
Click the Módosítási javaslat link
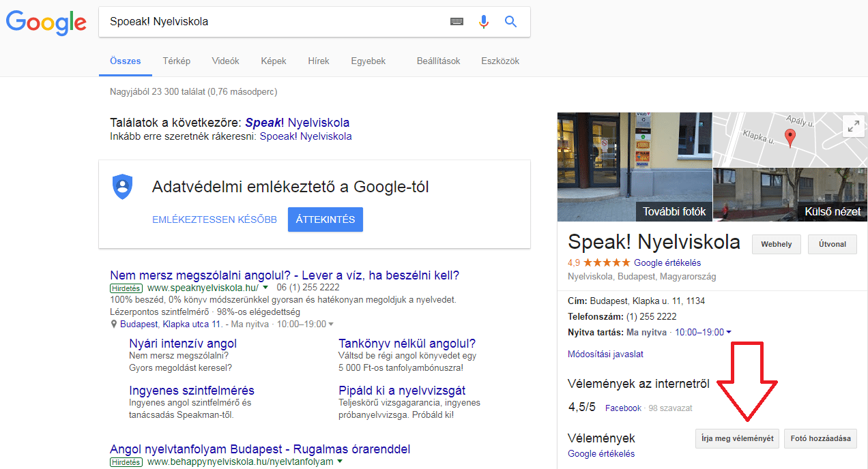pos(605,354)
